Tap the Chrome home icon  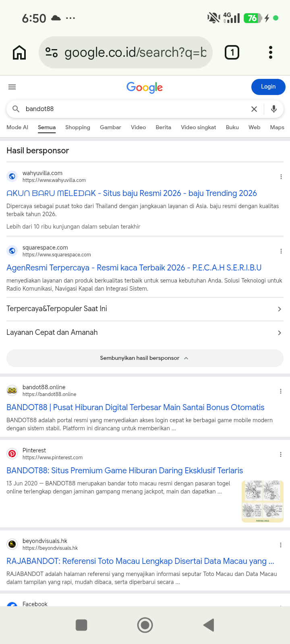[x=19, y=52]
